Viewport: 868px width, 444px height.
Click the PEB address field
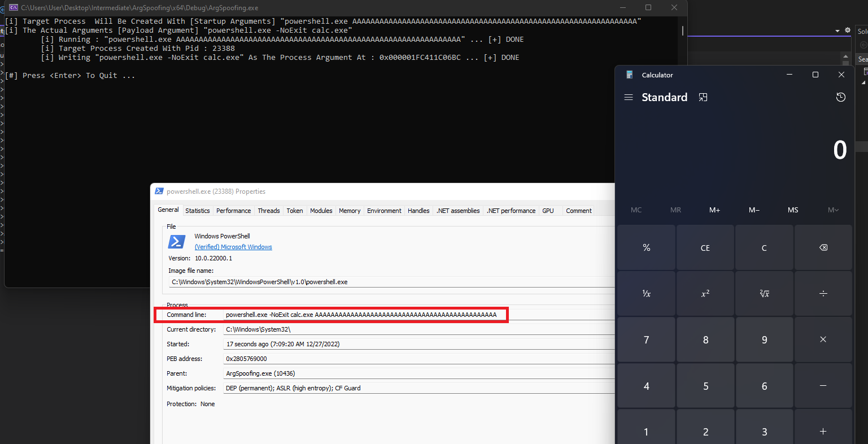(419, 359)
